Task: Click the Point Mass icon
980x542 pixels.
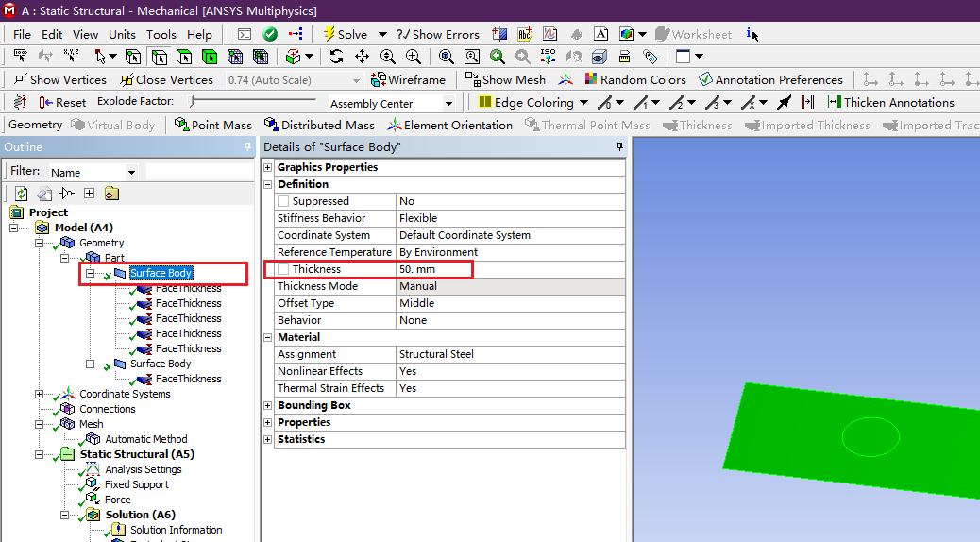Action: (x=213, y=126)
